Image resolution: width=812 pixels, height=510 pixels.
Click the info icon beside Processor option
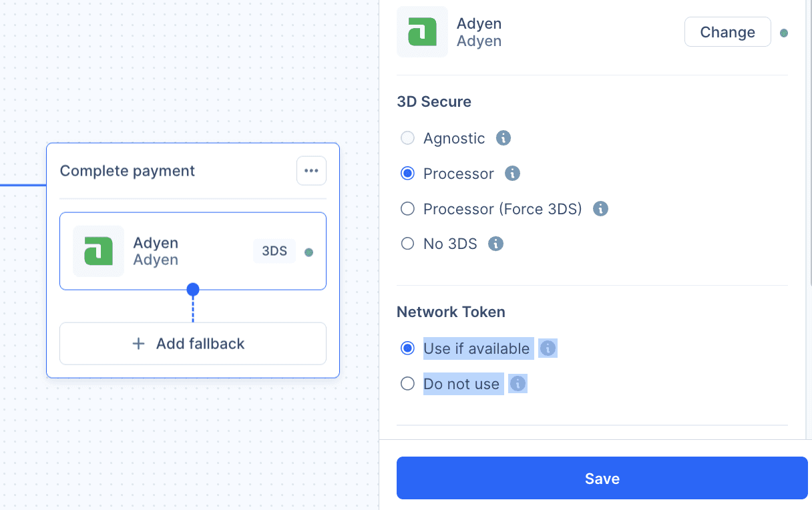(x=512, y=174)
